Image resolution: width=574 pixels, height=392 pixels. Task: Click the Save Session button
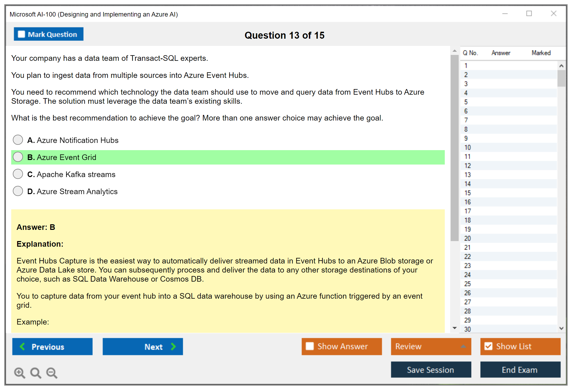pyautogui.click(x=431, y=370)
